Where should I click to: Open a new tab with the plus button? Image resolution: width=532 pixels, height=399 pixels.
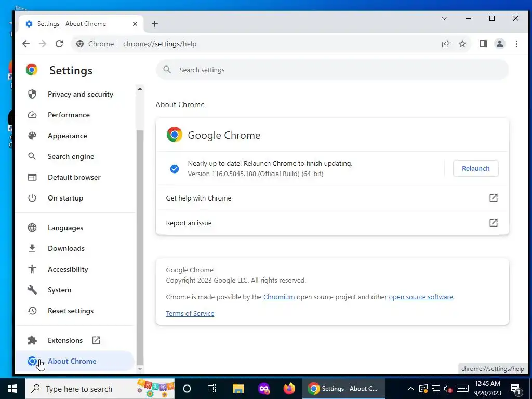pyautogui.click(x=155, y=24)
